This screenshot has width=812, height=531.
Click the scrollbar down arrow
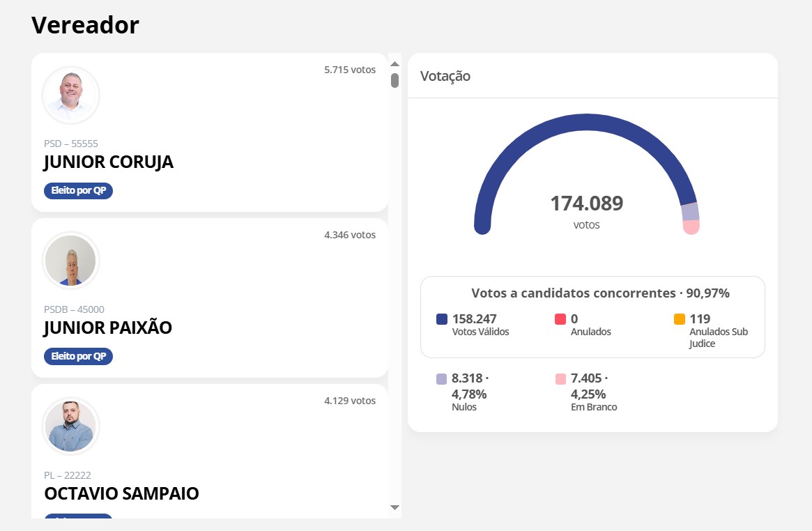pos(394,507)
